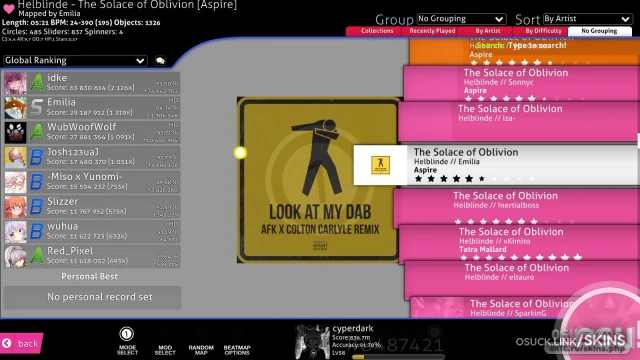Choose the Solace of Oblivion map by Inertialboss
640x360 pixels.
pos(516,207)
